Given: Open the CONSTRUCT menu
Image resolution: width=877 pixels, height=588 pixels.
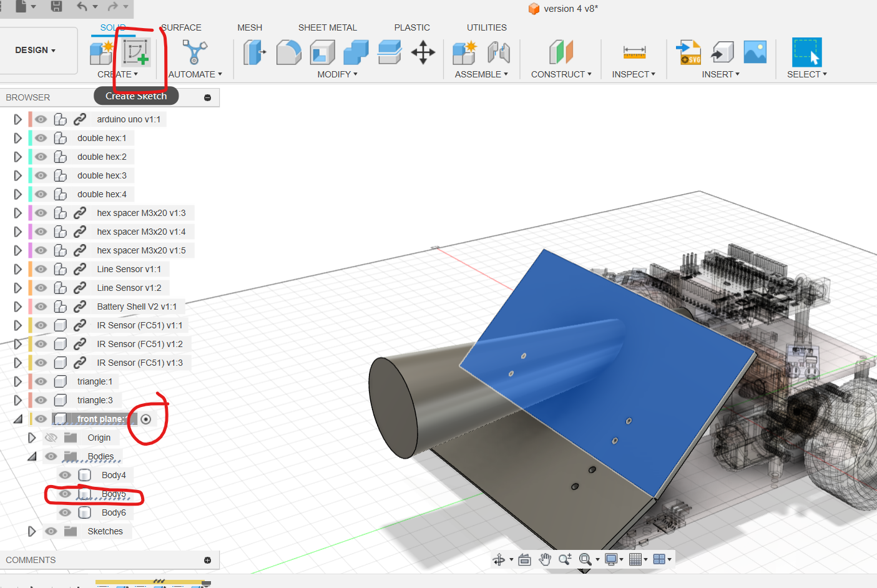Looking at the screenshot, I should pyautogui.click(x=561, y=74).
